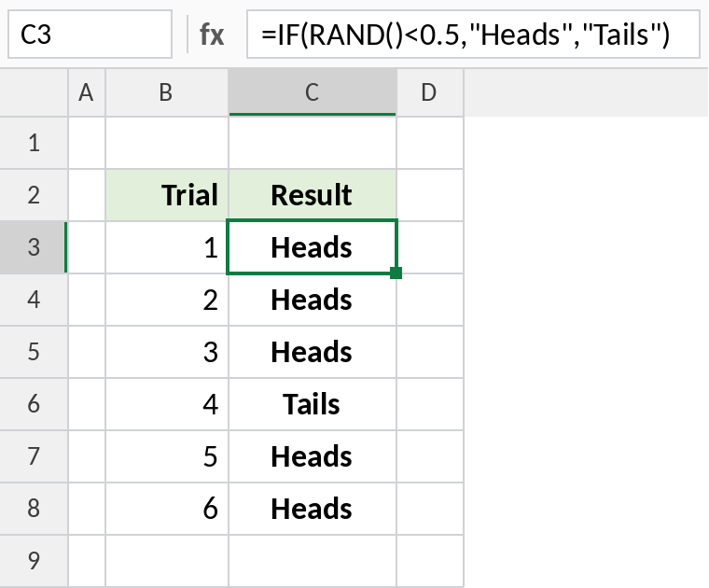This screenshot has height=588, width=709.
Task: Select row 3 header
Action: point(34,247)
